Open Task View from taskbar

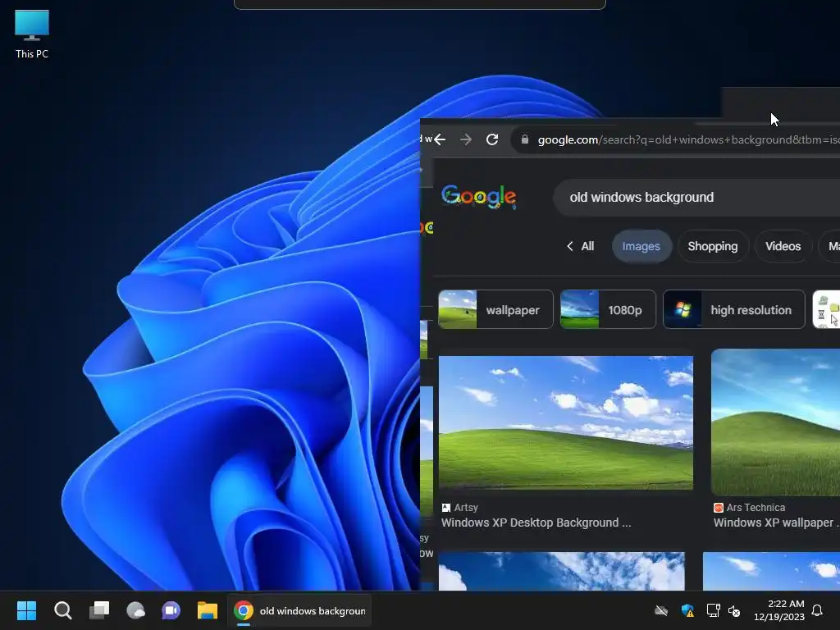(x=99, y=610)
